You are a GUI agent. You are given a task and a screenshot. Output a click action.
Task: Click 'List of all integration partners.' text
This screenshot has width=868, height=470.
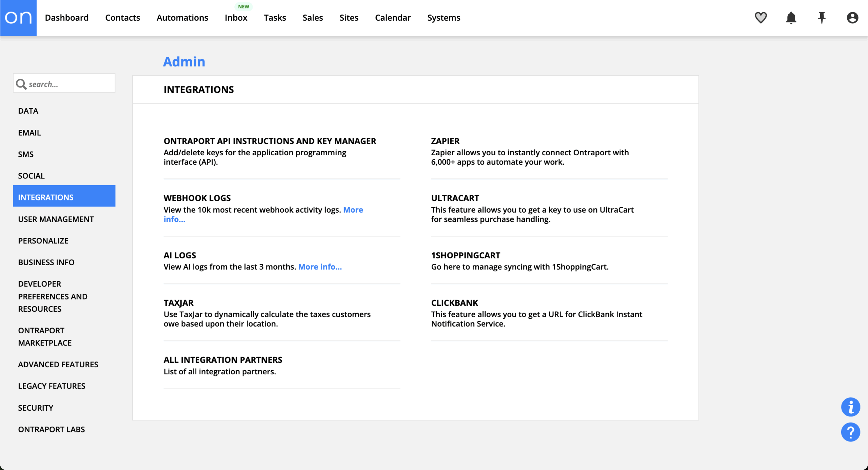coord(220,372)
